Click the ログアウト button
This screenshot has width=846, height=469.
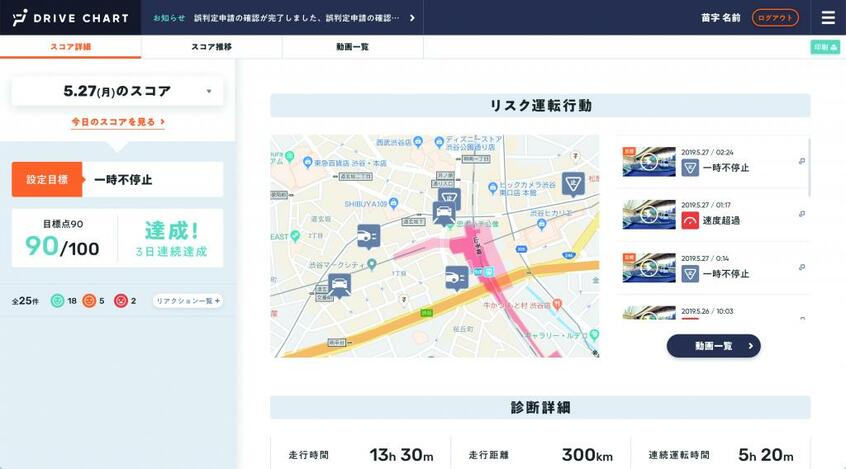tap(775, 18)
